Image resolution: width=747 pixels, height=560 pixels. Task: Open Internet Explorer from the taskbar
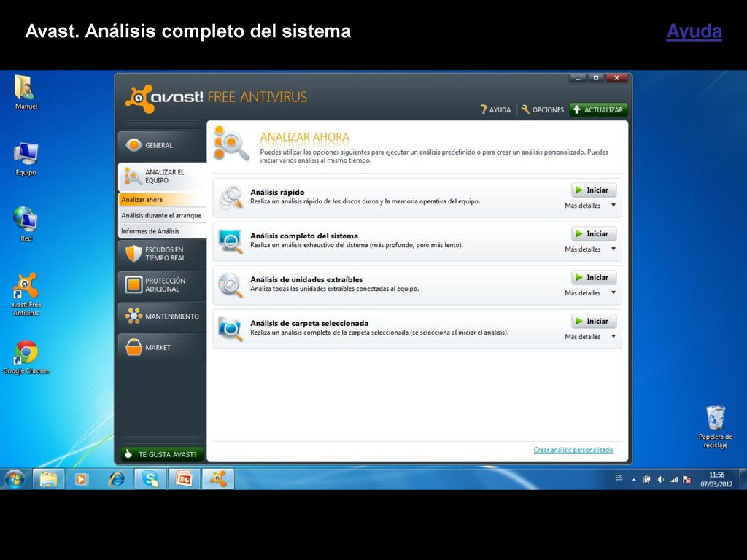coord(116,479)
